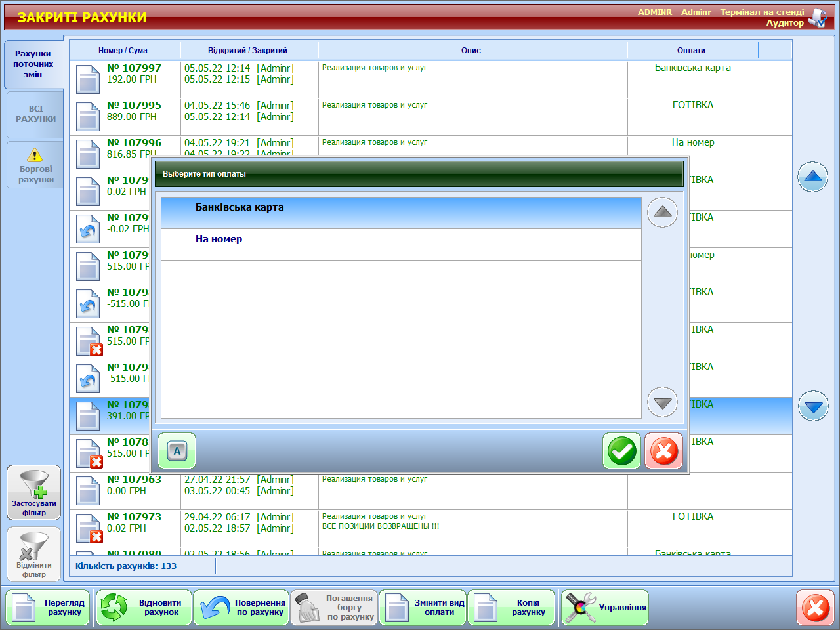Click 'Відмінити фільтр' button
The width and height of the screenshot is (840, 630).
click(34, 555)
